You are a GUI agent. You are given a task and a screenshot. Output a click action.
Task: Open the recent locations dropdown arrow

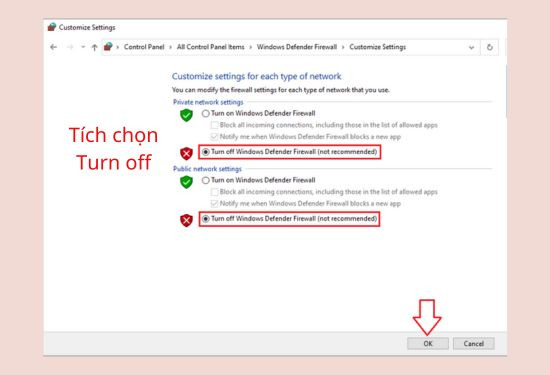tap(83, 47)
